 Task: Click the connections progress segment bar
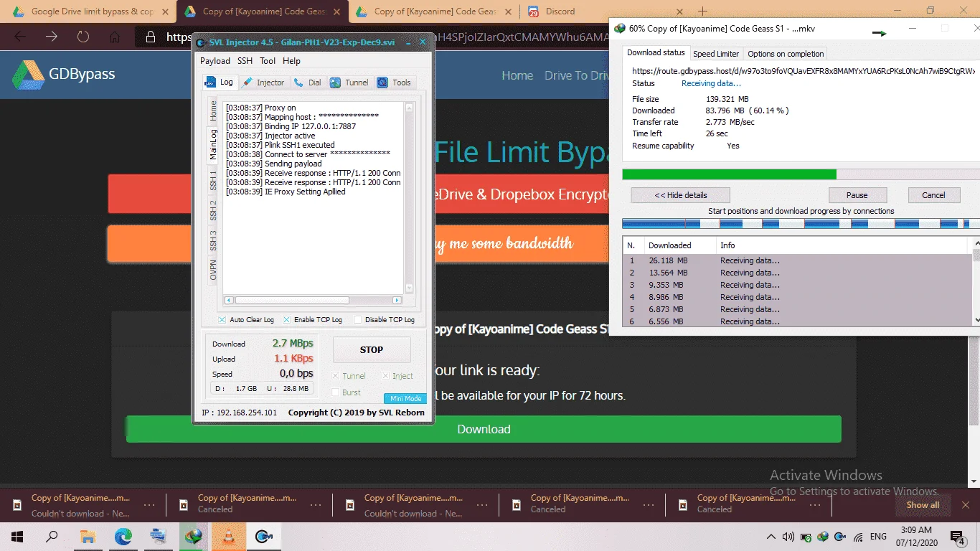801,224
